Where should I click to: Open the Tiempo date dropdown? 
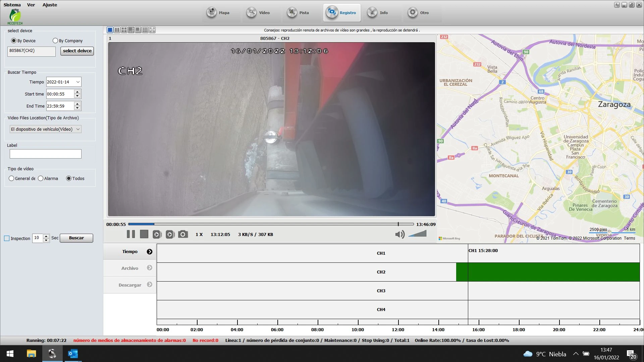tap(78, 82)
